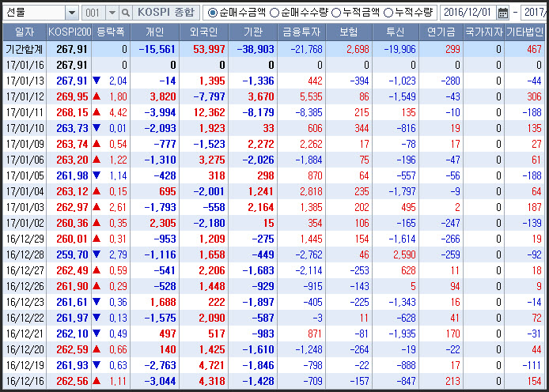Click foreign value 12,362 on 17/01/11
The width and height of the screenshot is (549, 392).
(209, 112)
